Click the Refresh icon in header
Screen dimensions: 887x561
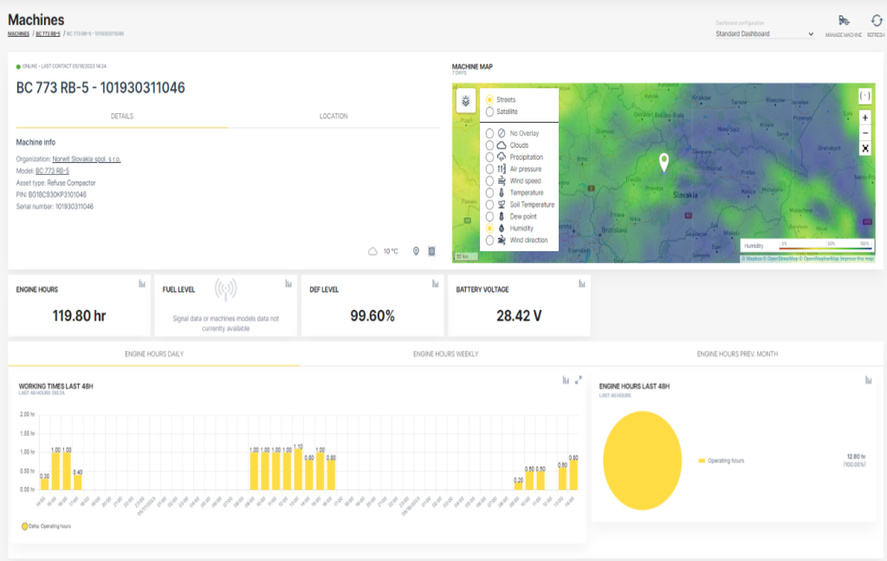tap(876, 21)
